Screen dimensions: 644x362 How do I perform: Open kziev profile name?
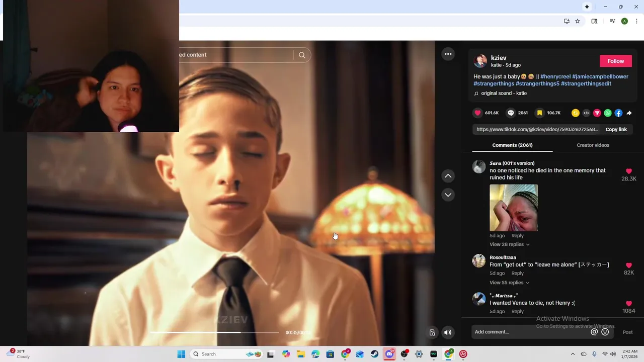click(x=499, y=58)
